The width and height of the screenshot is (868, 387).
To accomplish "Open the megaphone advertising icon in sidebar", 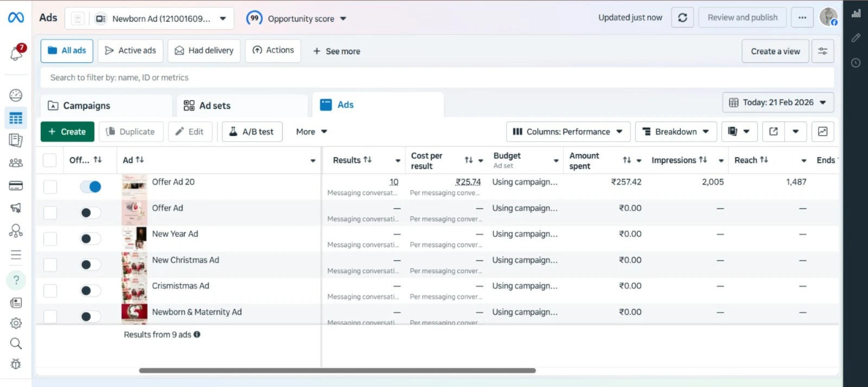I will [16, 208].
